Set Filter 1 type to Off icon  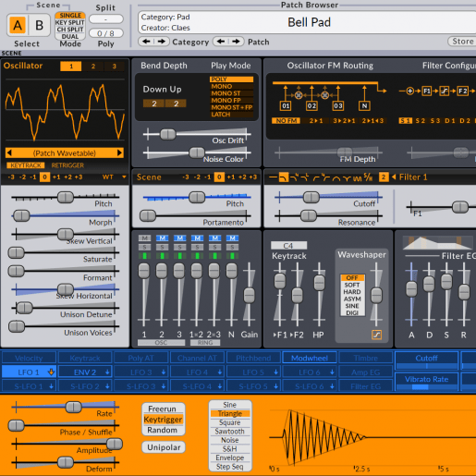click(273, 177)
